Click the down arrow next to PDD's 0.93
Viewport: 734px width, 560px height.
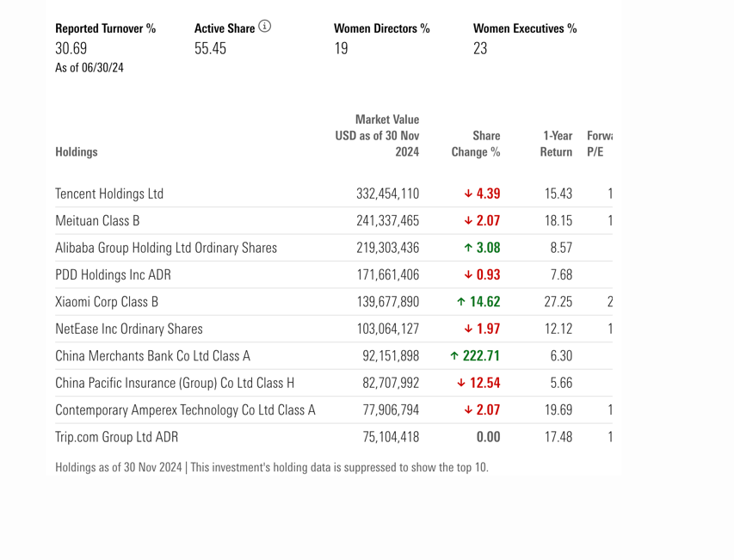(468, 275)
